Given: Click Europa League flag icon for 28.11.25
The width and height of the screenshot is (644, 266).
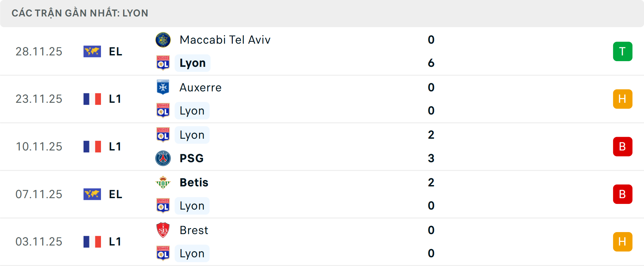Looking at the screenshot, I should coord(92,51).
